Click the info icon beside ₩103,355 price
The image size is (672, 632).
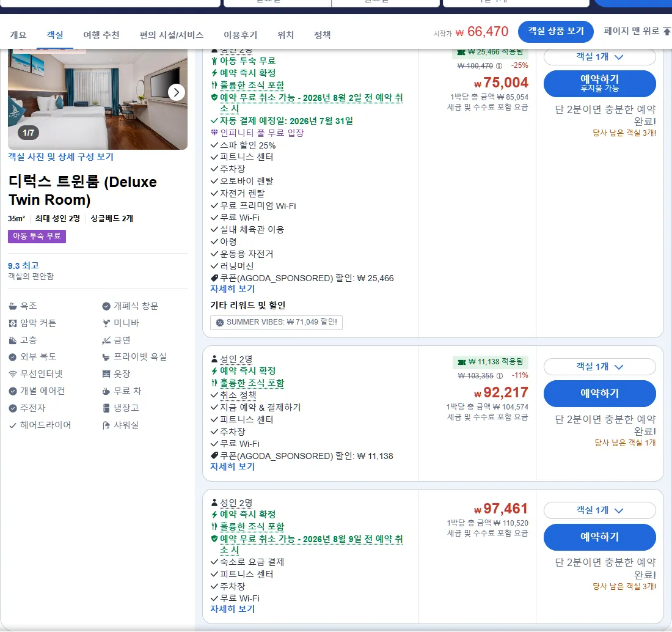pos(499,376)
